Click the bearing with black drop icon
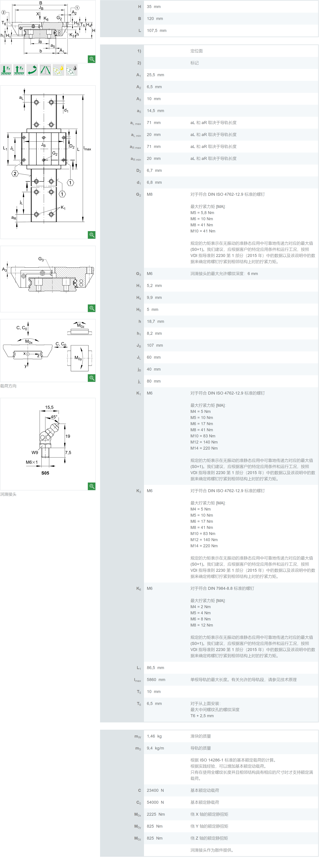This screenshot has width=319, height=868. tap(72, 70)
